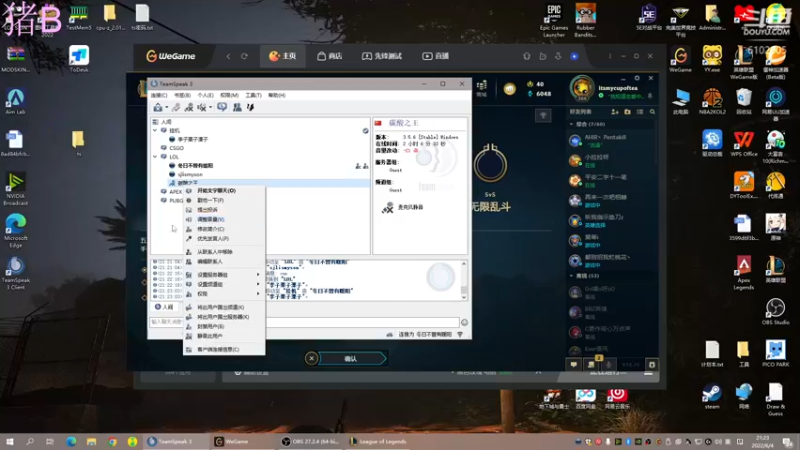Image resolution: width=800 pixels, height=450 pixels.
Task: Select the CSGO channel
Action: [177, 148]
